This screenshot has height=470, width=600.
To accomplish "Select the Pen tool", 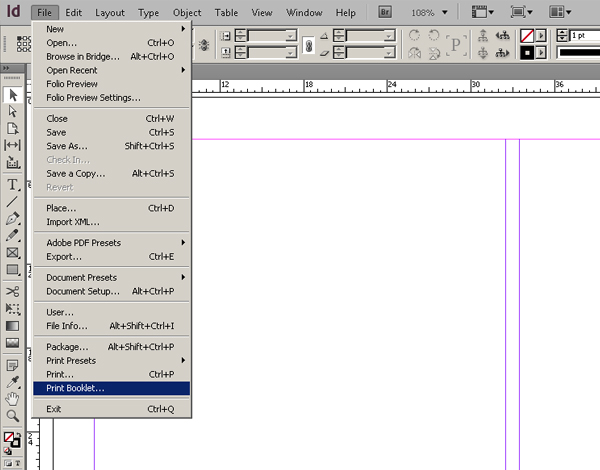I will [12, 218].
